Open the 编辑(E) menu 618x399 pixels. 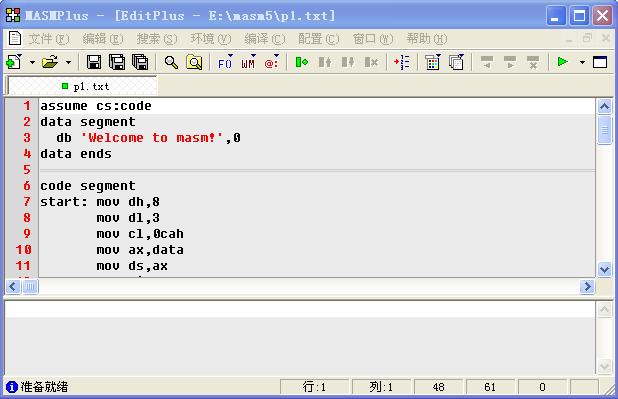click(x=103, y=39)
